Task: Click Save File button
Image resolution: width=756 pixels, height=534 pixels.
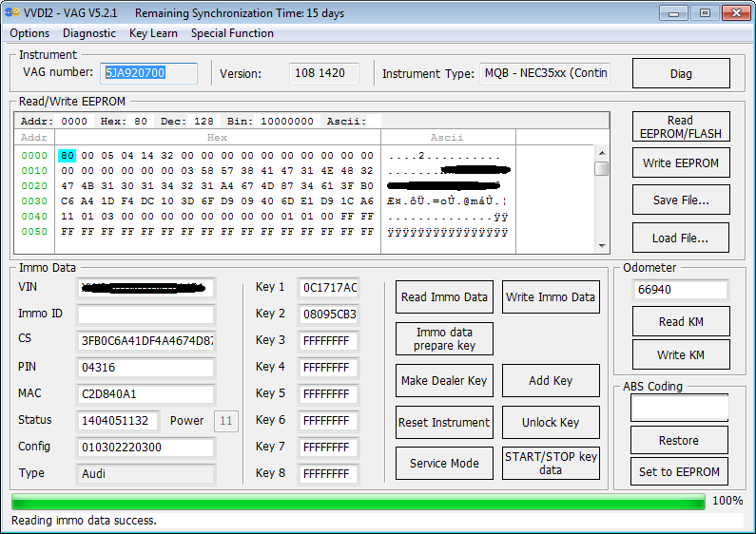Action: (681, 200)
